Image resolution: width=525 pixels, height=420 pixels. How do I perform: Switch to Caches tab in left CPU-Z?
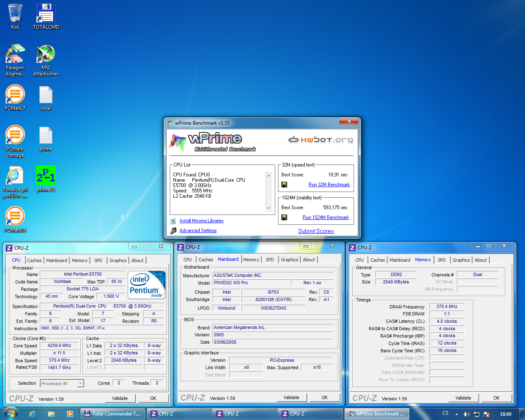tap(34, 260)
